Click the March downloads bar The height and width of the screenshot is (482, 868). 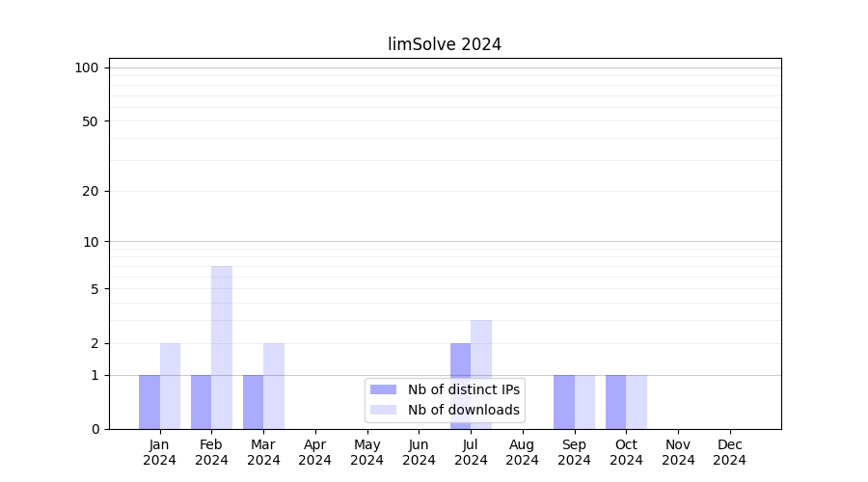(274, 386)
